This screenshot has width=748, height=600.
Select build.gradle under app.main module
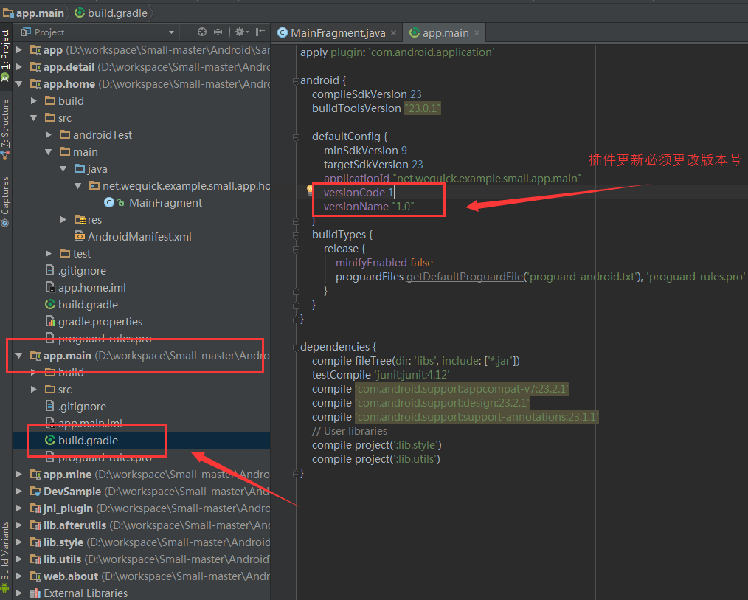(86, 440)
